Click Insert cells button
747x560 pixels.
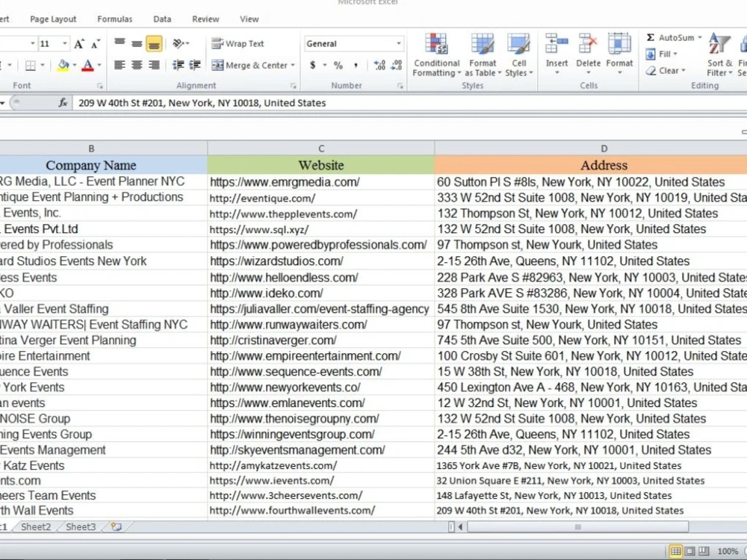(x=557, y=54)
